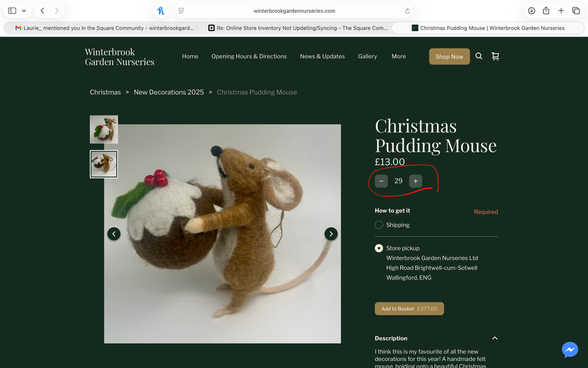Open the Messenger chat bubble
The height and width of the screenshot is (368, 588).
pyautogui.click(x=569, y=350)
